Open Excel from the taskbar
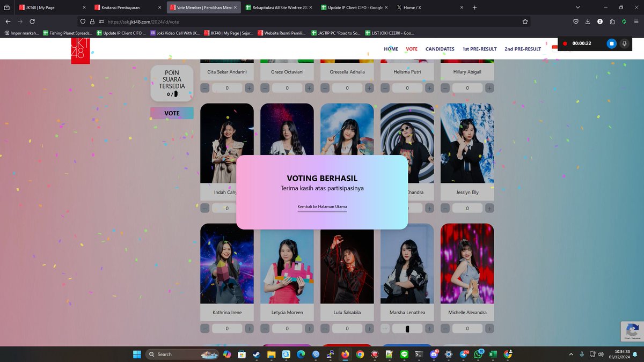This screenshot has height=362, width=644. pyautogui.click(x=493, y=354)
